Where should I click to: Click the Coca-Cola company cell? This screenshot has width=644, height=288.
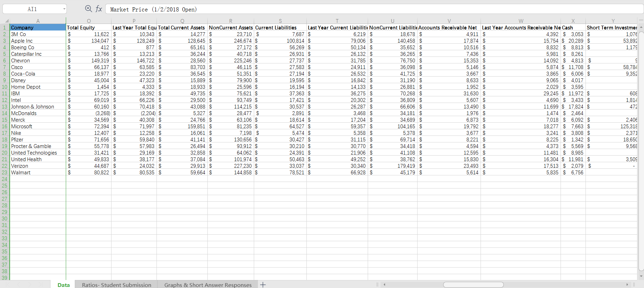pos(38,73)
